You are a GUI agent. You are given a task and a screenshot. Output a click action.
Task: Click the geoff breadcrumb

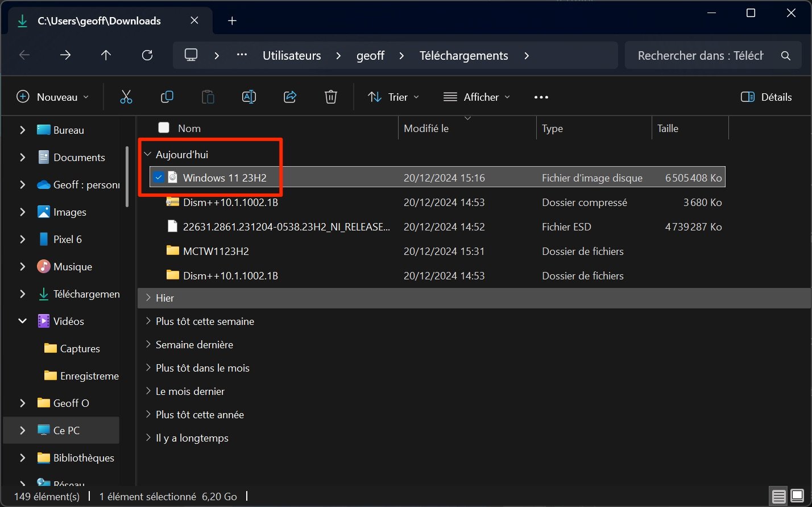[x=371, y=56]
